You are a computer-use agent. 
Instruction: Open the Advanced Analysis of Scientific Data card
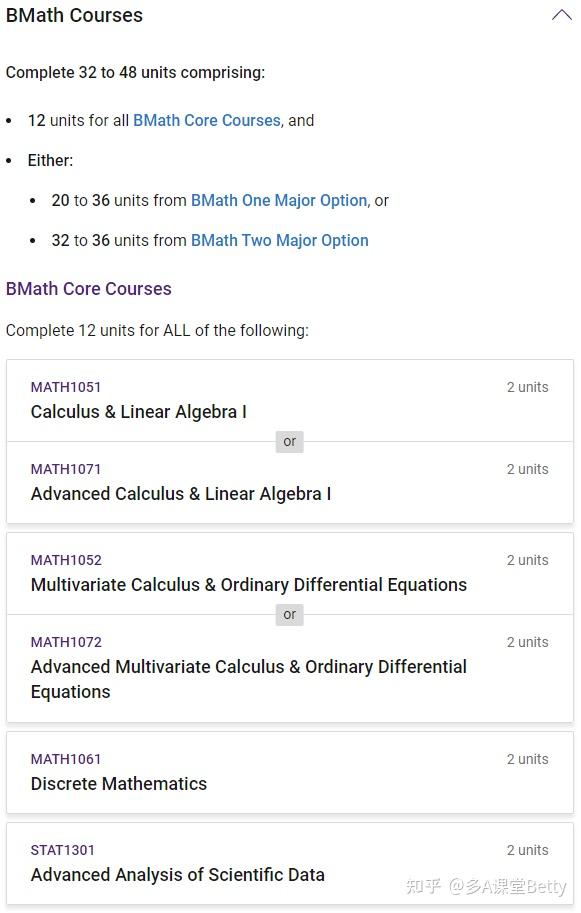178,875
